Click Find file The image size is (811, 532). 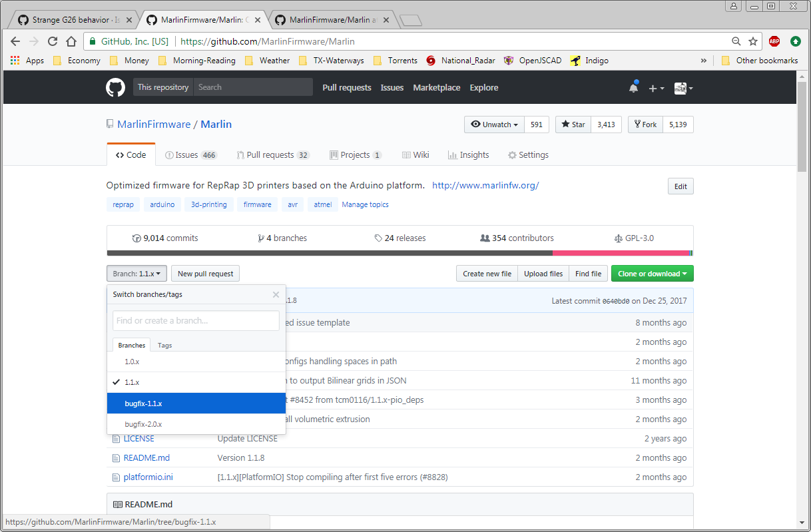[x=588, y=274]
